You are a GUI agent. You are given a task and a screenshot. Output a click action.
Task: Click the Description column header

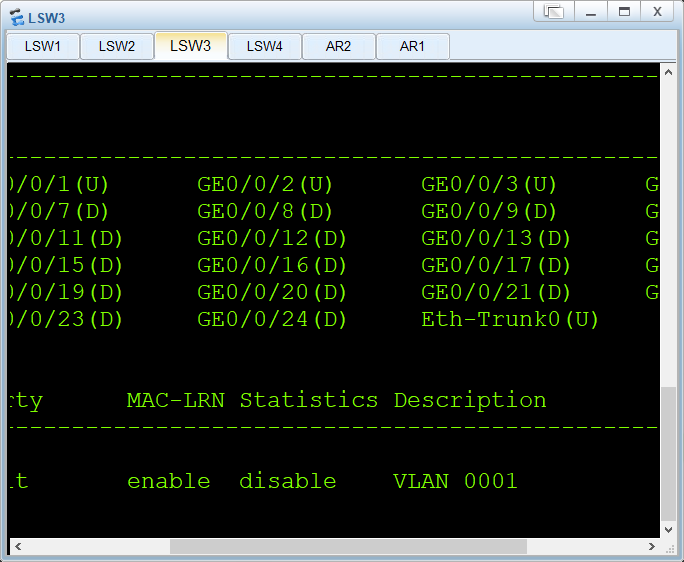pos(470,401)
